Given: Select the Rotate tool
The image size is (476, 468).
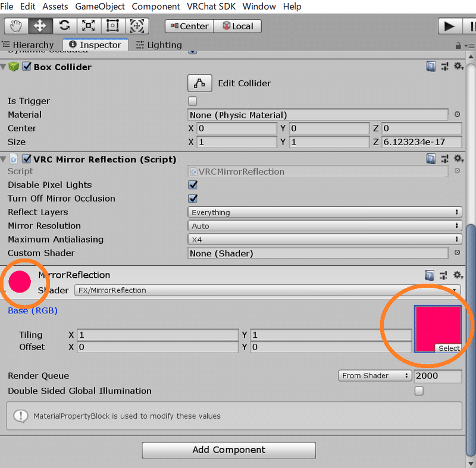Looking at the screenshot, I should [64, 26].
